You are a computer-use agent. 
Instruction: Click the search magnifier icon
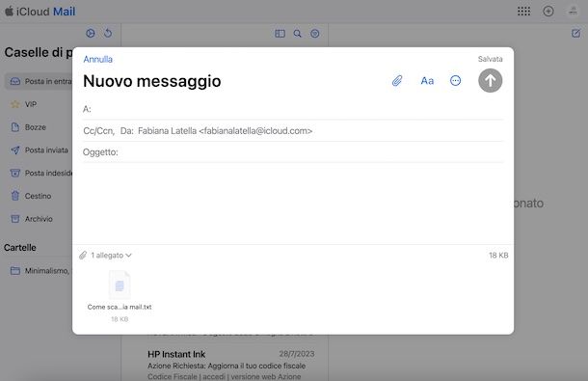[298, 34]
